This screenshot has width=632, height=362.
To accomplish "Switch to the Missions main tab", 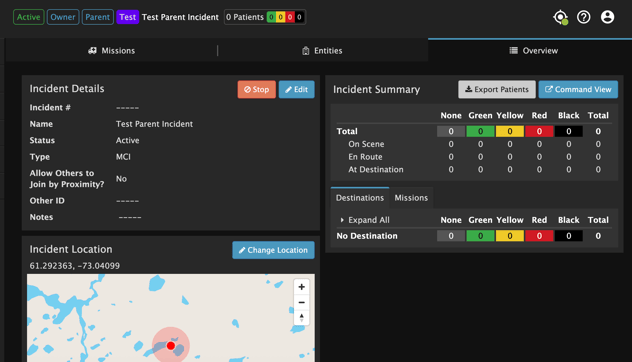I will pos(112,50).
